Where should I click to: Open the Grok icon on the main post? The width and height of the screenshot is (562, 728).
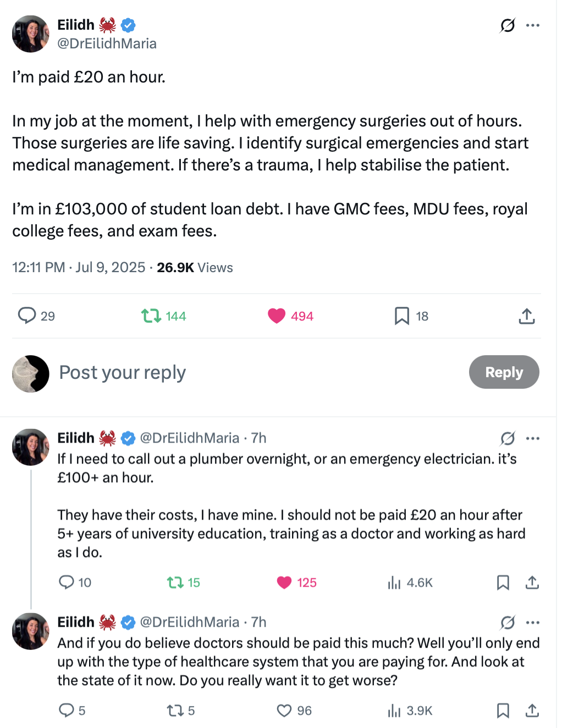[x=508, y=25]
